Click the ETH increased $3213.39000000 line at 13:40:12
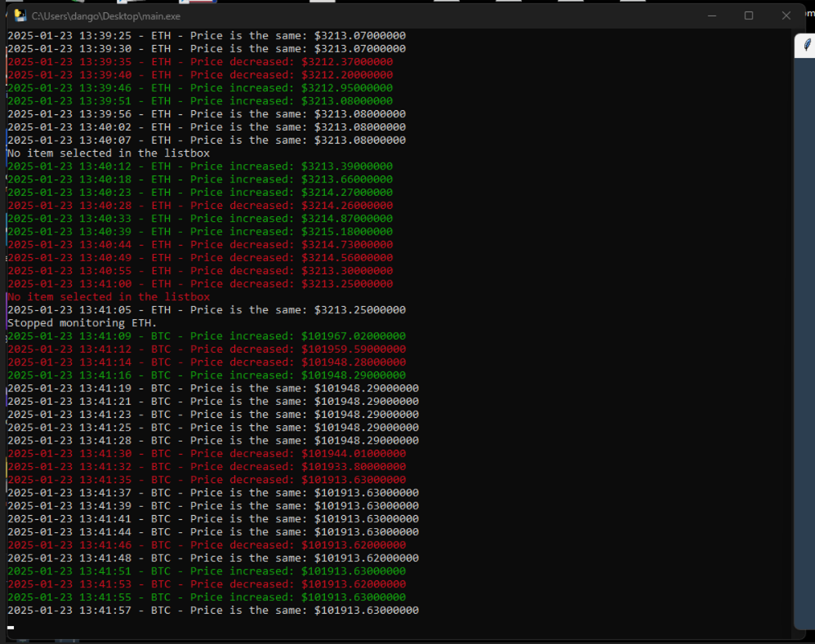 [200, 167]
